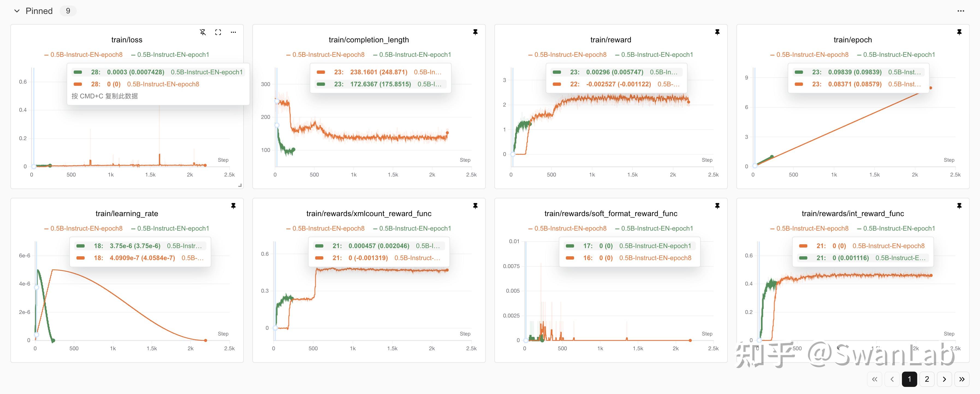This screenshot has height=394, width=980.
Task: Click the Pinned section label
Action: [39, 11]
